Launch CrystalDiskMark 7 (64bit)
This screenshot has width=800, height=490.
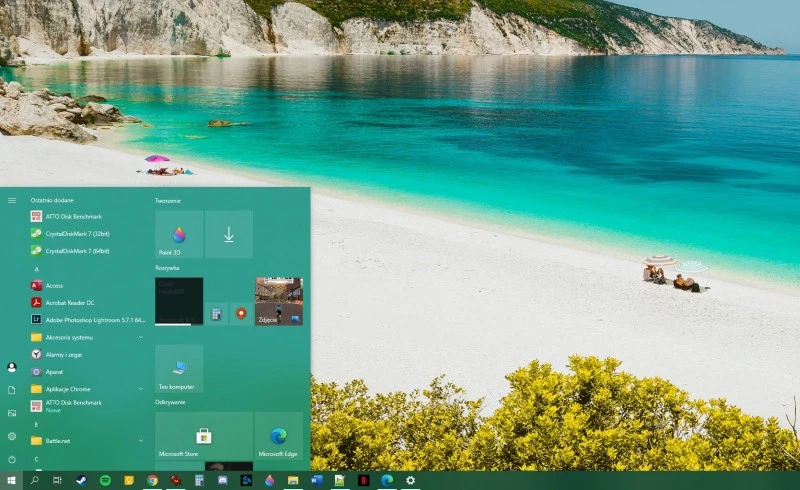(88, 251)
